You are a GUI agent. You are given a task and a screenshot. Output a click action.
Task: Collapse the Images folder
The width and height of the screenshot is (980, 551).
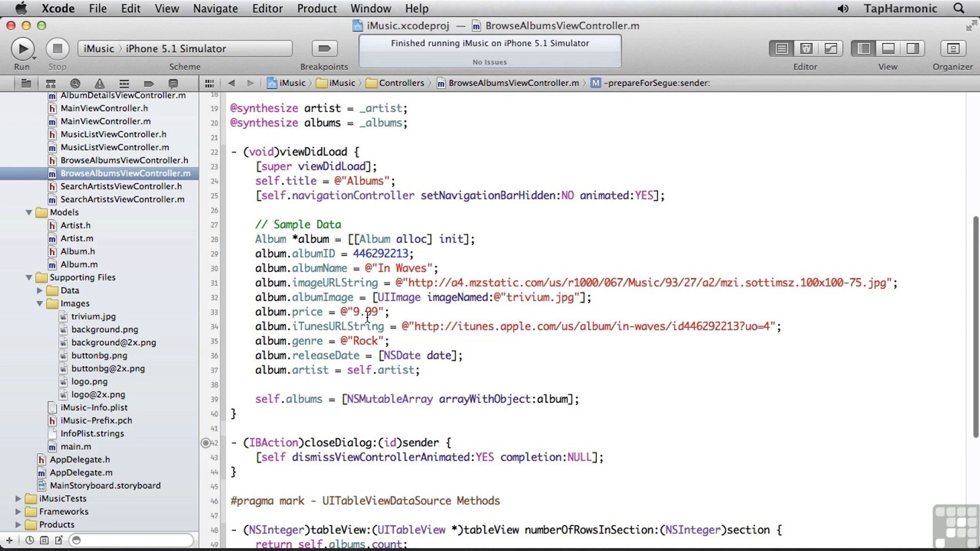pyautogui.click(x=40, y=304)
